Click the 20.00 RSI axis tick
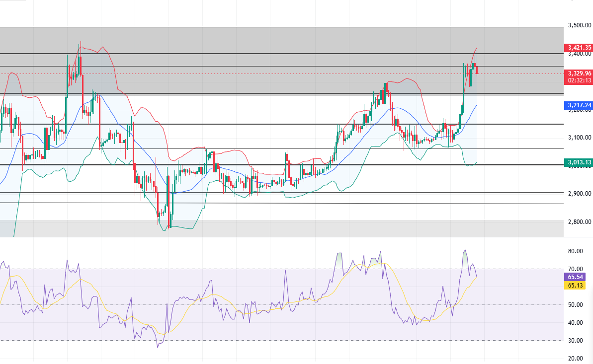Viewport: 593px width, 364px height. point(576,359)
